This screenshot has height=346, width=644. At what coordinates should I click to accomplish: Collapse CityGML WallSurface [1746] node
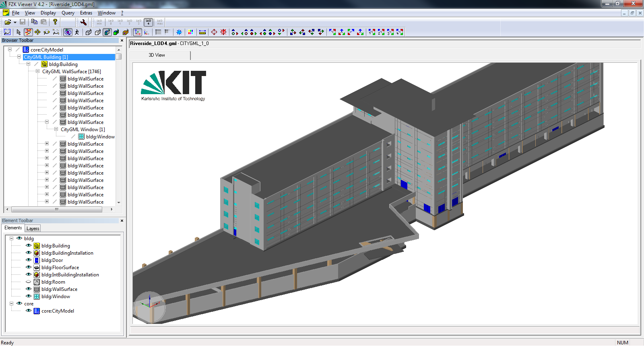click(37, 71)
